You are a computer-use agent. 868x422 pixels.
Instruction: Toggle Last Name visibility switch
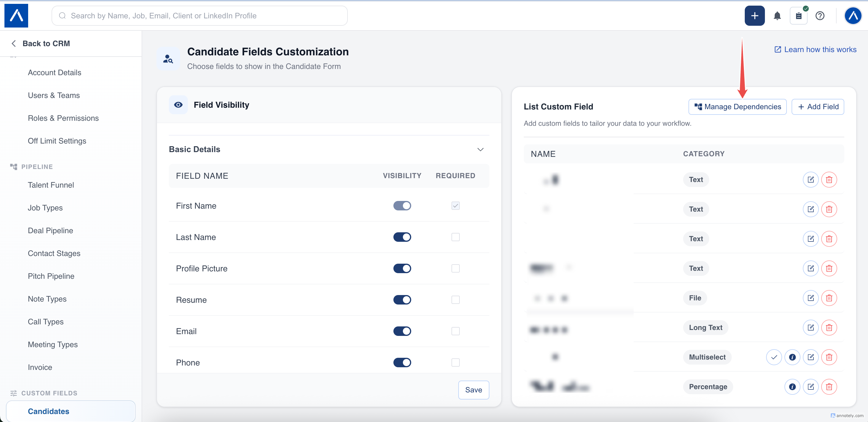[402, 237]
